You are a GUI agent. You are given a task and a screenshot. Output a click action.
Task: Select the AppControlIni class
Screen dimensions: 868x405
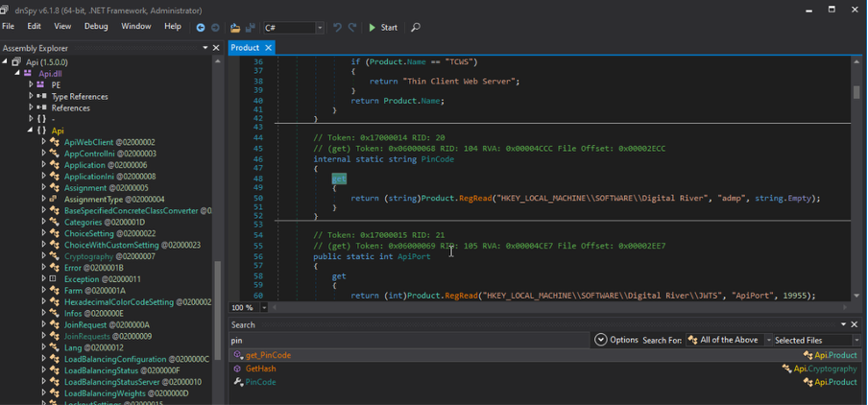tap(110, 154)
